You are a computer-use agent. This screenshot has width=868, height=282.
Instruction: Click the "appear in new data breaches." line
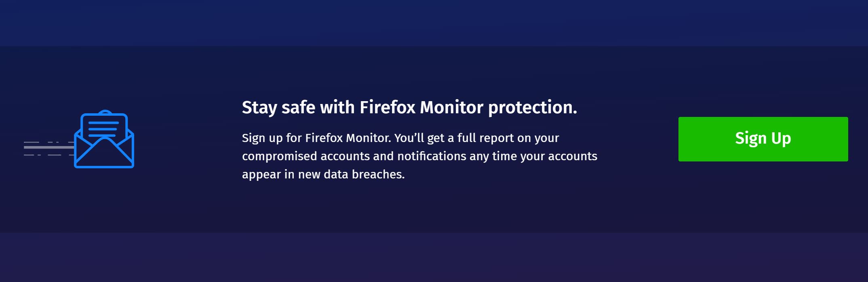[323, 174]
